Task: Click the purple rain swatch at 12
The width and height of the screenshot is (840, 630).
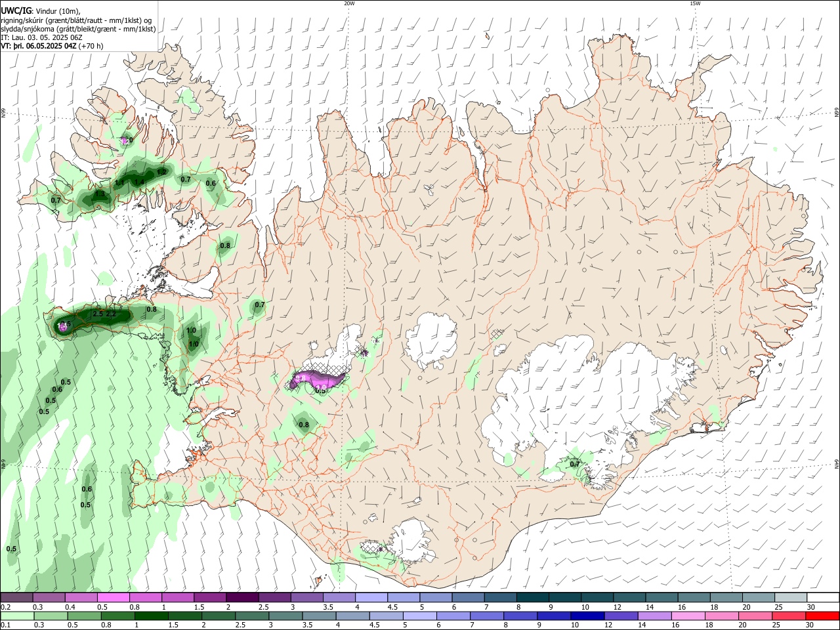Action: [x=621, y=616]
